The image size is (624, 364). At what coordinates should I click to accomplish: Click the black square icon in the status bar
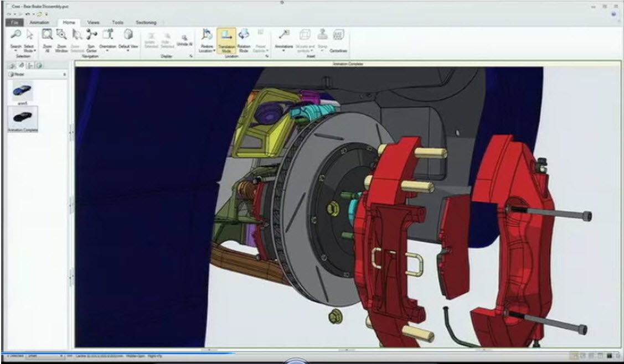(609, 356)
